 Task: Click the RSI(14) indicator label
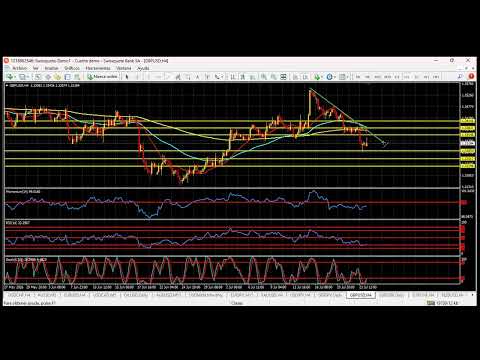(18, 222)
